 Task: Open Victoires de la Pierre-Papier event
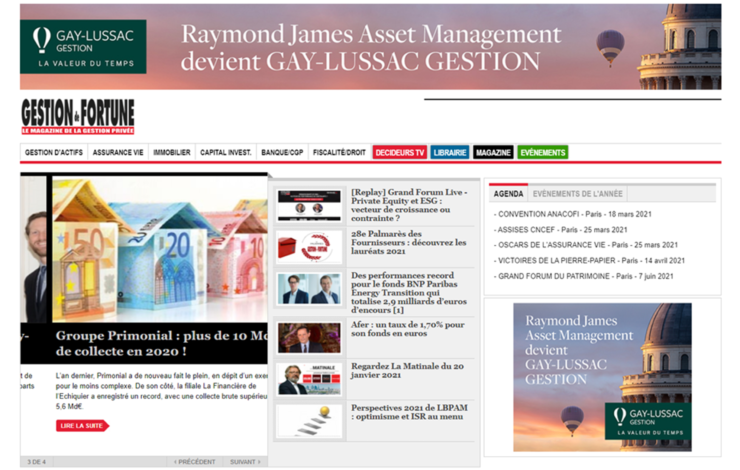coord(589,260)
